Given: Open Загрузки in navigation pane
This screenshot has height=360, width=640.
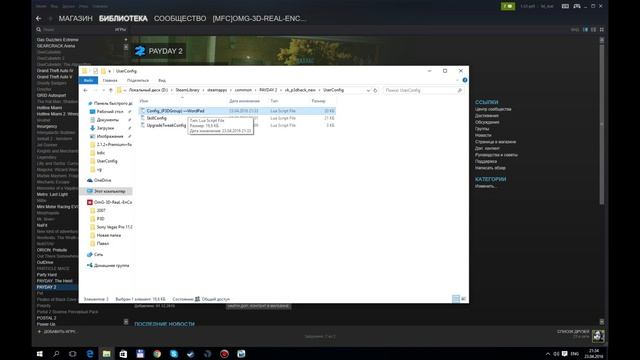Looking at the screenshot, I should [105, 128].
